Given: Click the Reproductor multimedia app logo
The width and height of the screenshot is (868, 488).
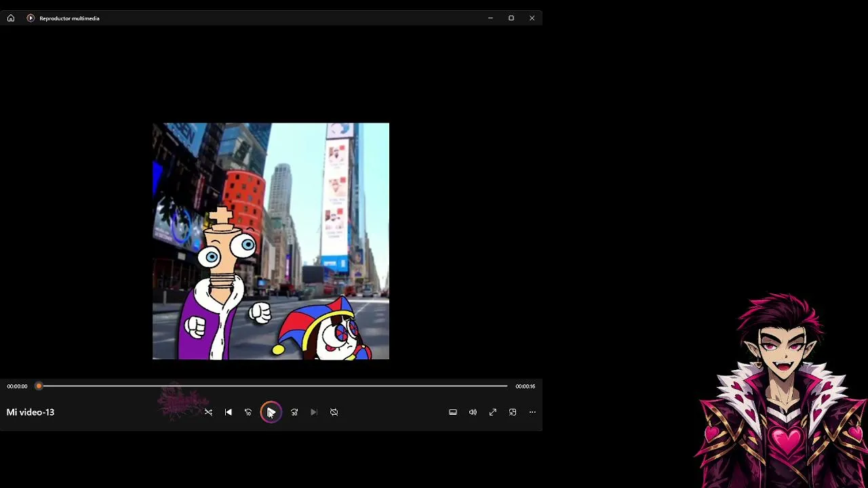Looking at the screenshot, I should click(x=31, y=18).
